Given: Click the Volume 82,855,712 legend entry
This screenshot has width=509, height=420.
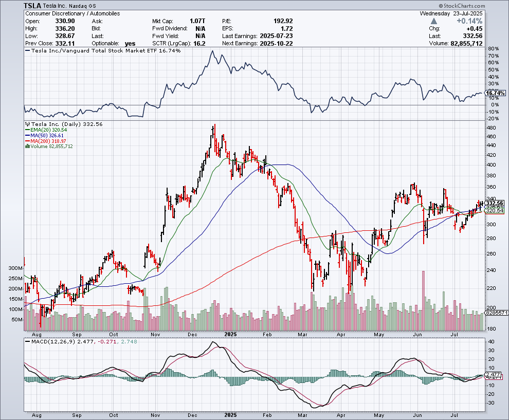Looking at the screenshot, I should tap(51, 147).
